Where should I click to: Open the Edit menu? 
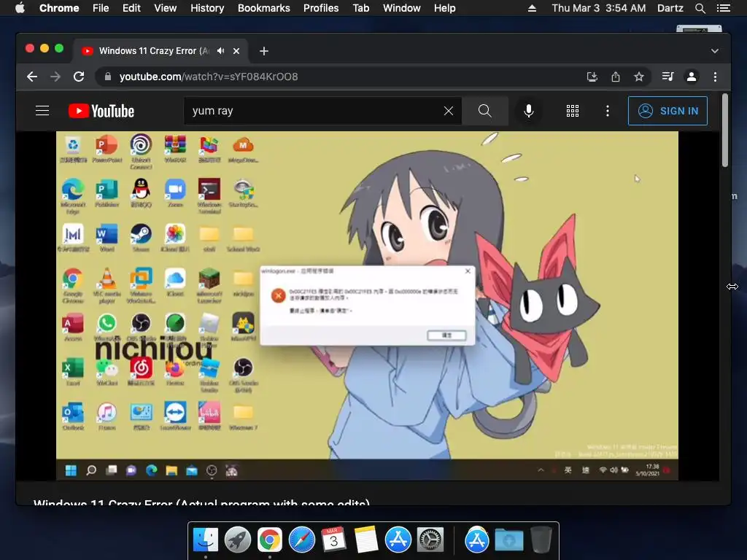[x=131, y=8]
